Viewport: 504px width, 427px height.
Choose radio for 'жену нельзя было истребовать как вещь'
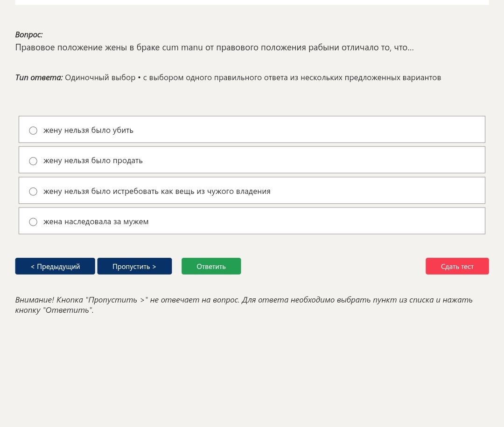(x=33, y=191)
